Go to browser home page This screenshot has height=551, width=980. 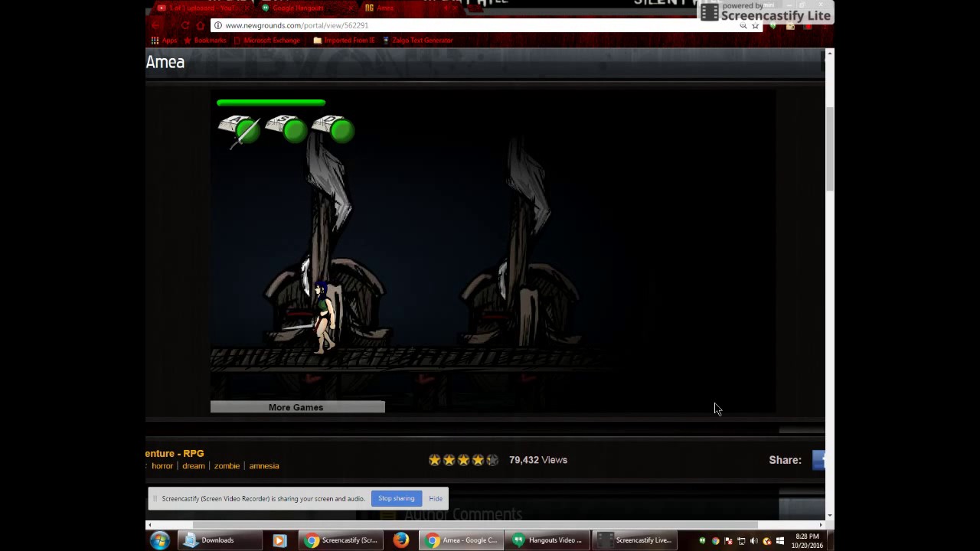pos(201,25)
